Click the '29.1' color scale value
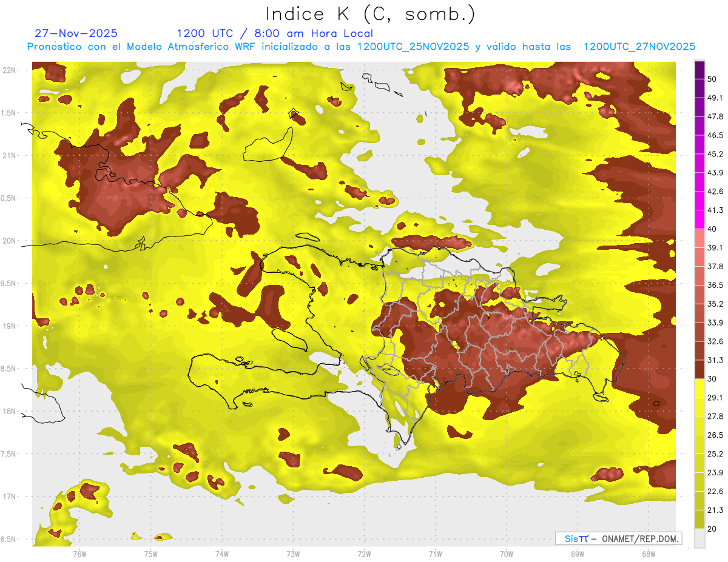This screenshot has width=728, height=562. [x=715, y=398]
